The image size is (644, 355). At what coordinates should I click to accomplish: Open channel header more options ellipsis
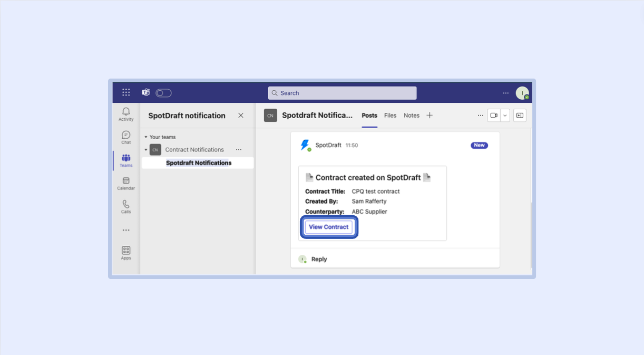pos(480,116)
